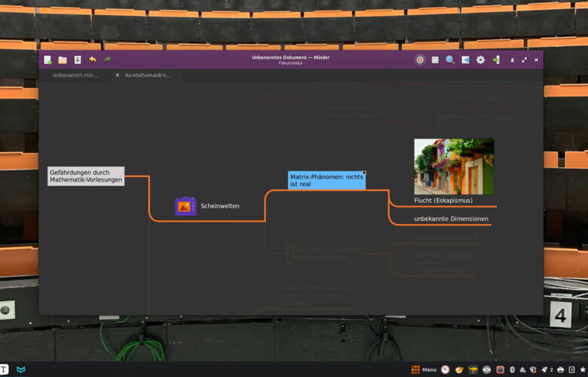Screen dimensions: 588x377
Task: Click the colorful street image thumbnail
Action: 454,166
